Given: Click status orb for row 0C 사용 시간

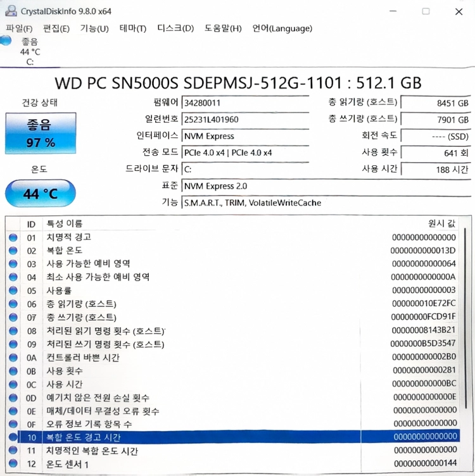Looking at the screenshot, I should click(x=13, y=384).
